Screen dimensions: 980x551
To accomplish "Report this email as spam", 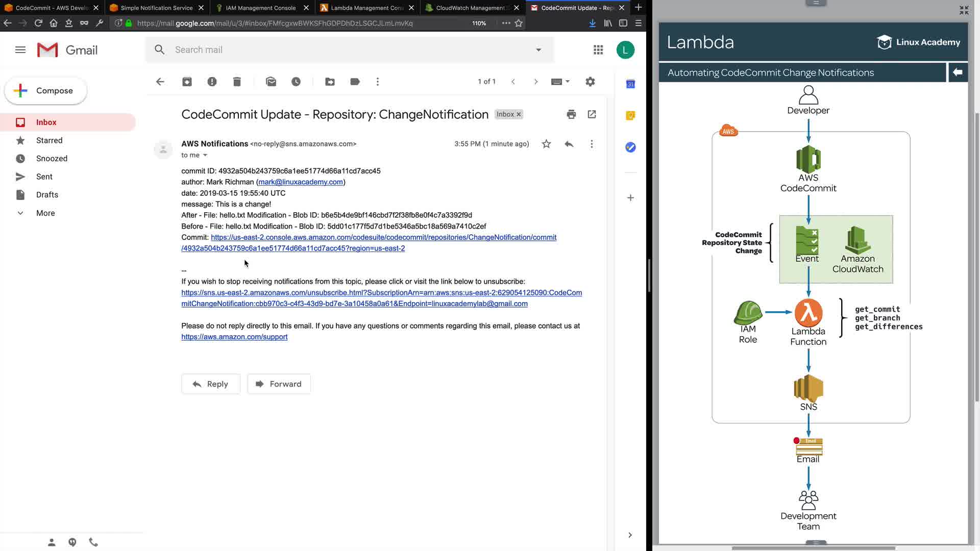I will [212, 82].
